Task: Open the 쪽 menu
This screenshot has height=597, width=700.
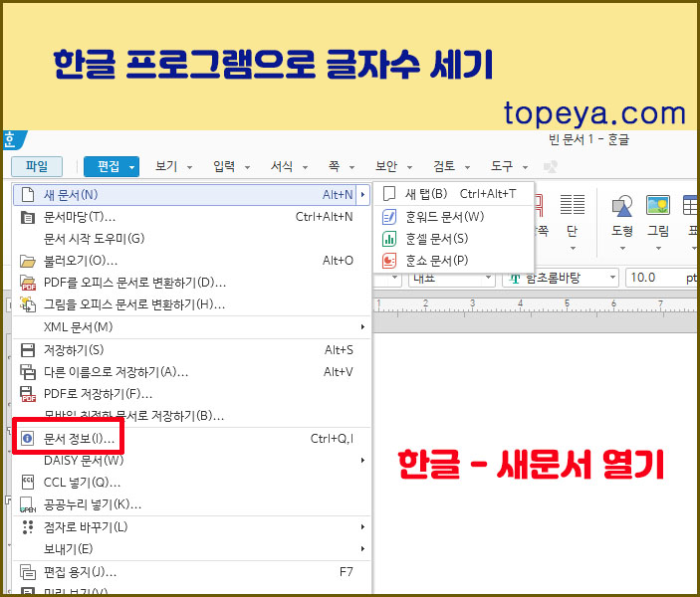Action: (334, 167)
